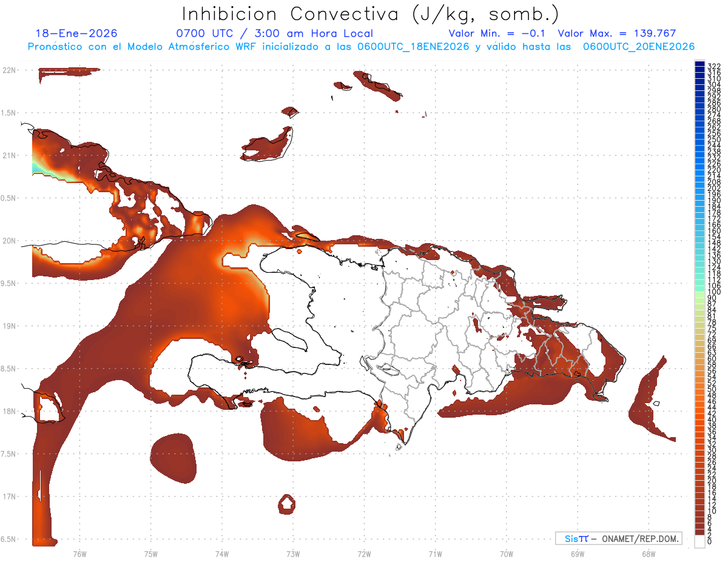Click the '22N' latitude label
This screenshot has width=728, height=562.
click(x=8, y=70)
